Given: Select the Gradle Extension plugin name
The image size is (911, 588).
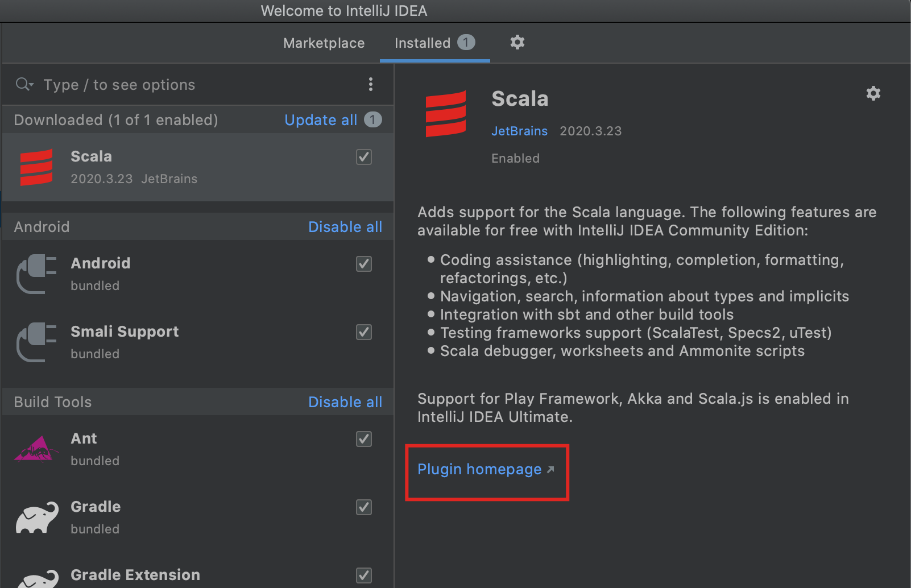Looking at the screenshot, I should (x=135, y=575).
